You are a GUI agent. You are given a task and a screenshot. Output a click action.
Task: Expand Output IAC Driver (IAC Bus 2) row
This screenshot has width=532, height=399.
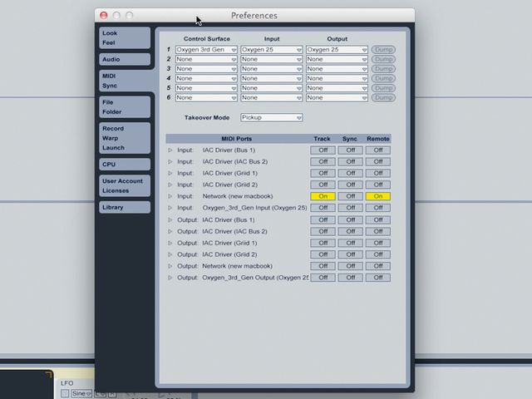click(170, 232)
